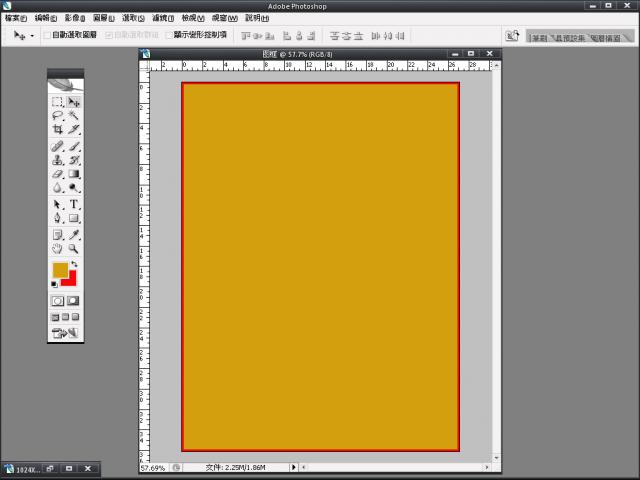Select the Magic Wand tool
640x480 pixels.
click(x=74, y=116)
